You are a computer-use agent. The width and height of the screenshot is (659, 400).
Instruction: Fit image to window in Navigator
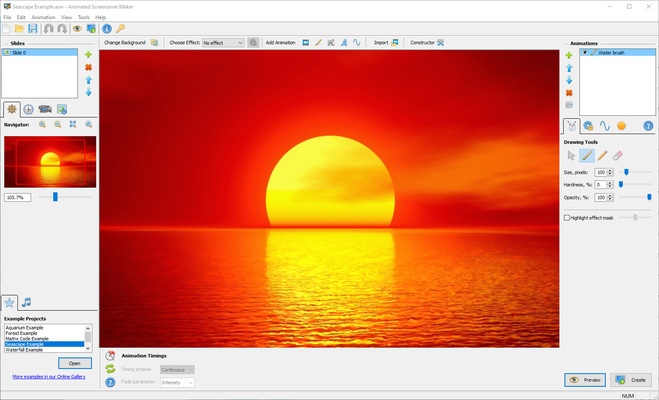tap(73, 124)
